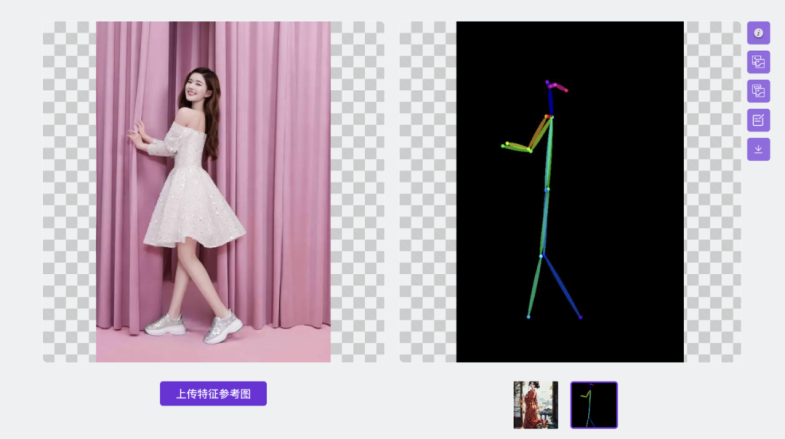This screenshot has width=785, height=439.
Task: Click the 上传特征参考图 upload button
Action: point(213,394)
